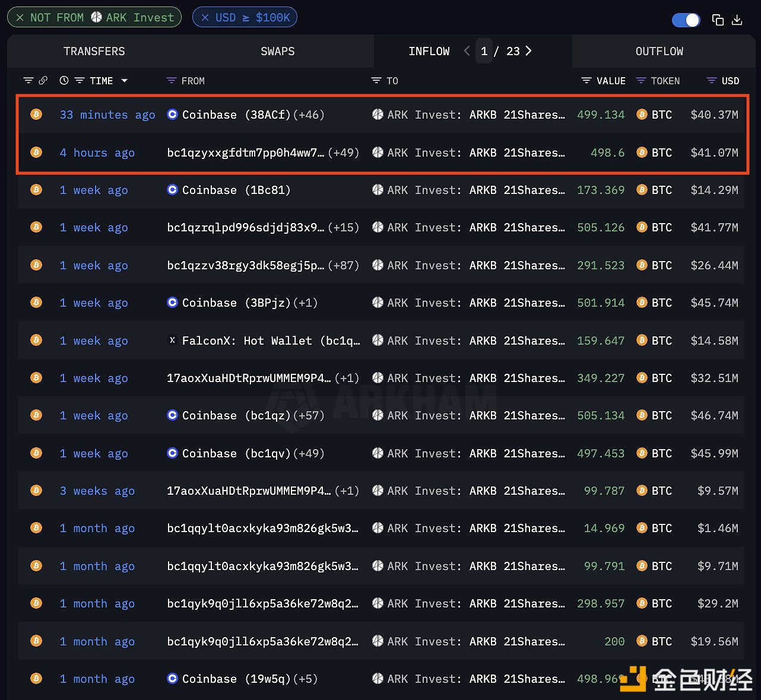The image size is (761, 700).
Task: Click the ARK Invest logo in the filter chip
Action: click(x=96, y=17)
